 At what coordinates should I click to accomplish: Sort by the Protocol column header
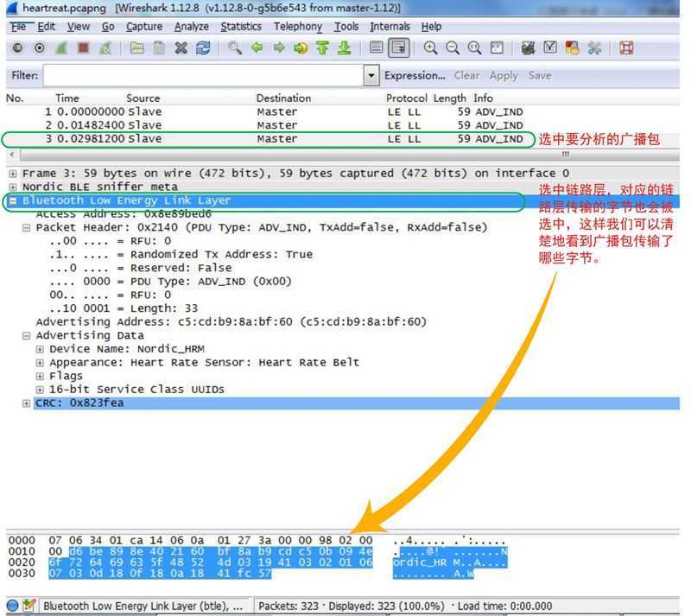406,98
